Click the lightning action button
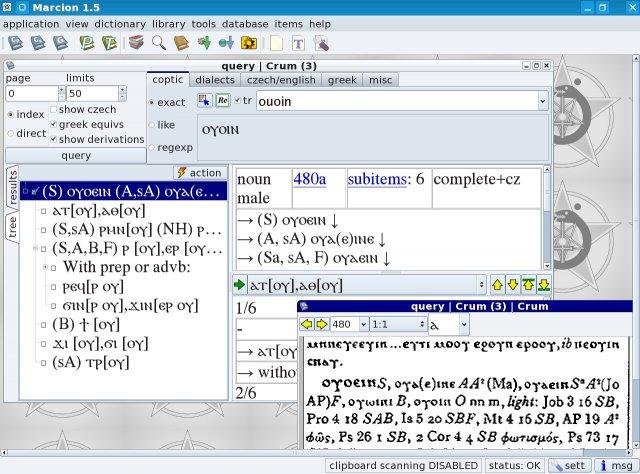640x474 pixels. click(200, 173)
